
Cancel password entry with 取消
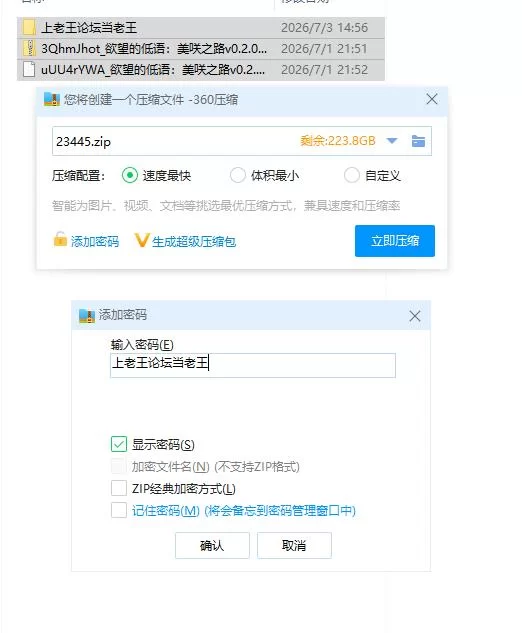point(294,545)
